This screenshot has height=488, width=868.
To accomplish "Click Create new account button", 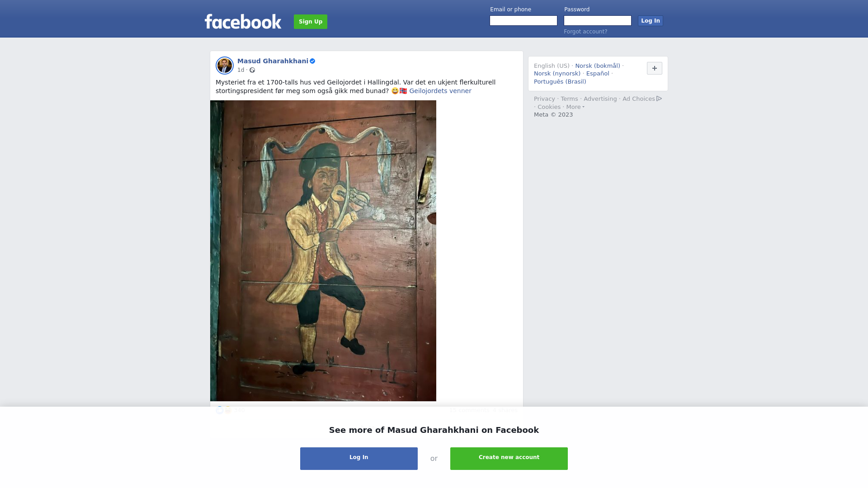I will pos(509,459).
